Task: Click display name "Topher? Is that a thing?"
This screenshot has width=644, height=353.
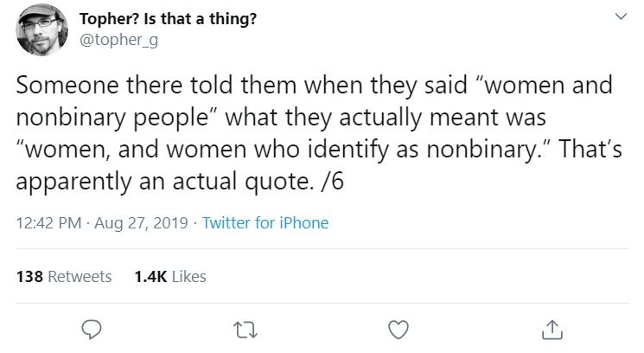Action: [x=167, y=20]
